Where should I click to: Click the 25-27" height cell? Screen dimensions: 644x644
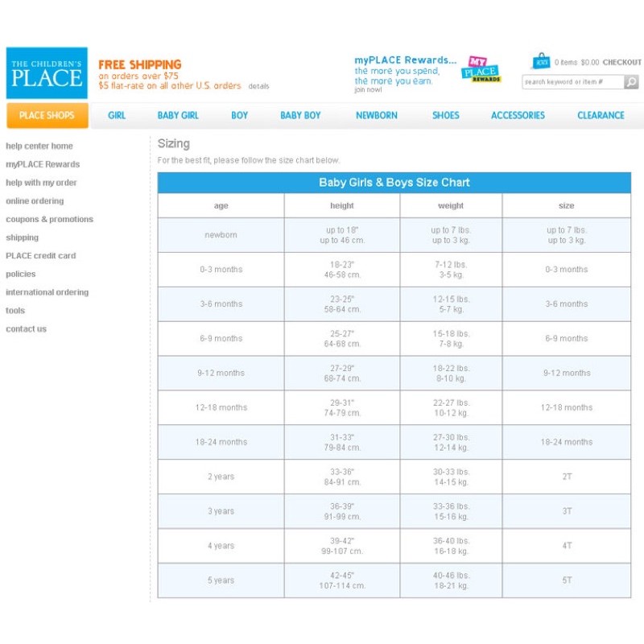341,338
